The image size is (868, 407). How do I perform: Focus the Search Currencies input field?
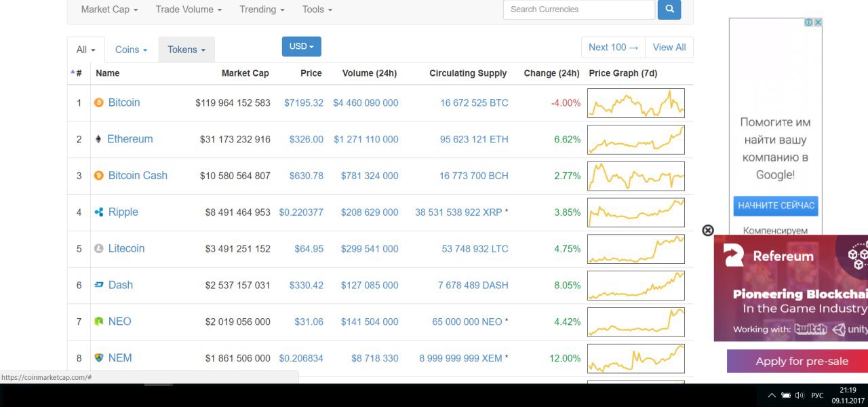[579, 9]
